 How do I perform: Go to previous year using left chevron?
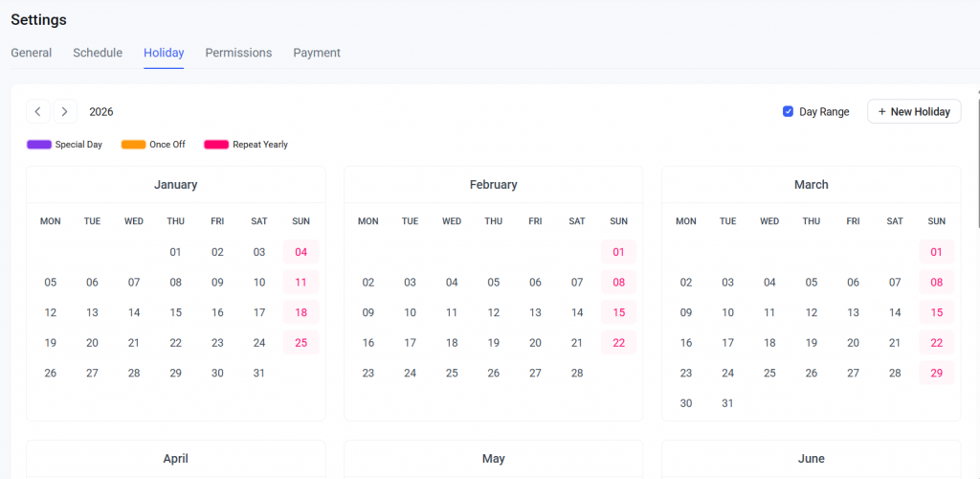tap(37, 112)
